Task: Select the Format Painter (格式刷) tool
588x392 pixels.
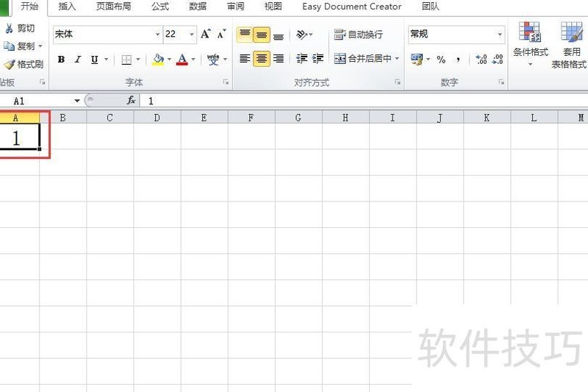Action: pos(24,64)
